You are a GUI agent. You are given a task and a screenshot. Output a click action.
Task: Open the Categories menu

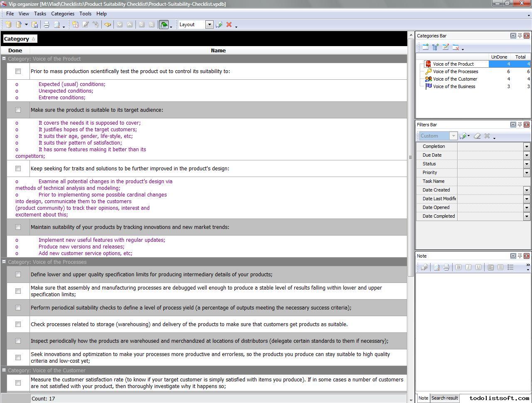click(62, 14)
